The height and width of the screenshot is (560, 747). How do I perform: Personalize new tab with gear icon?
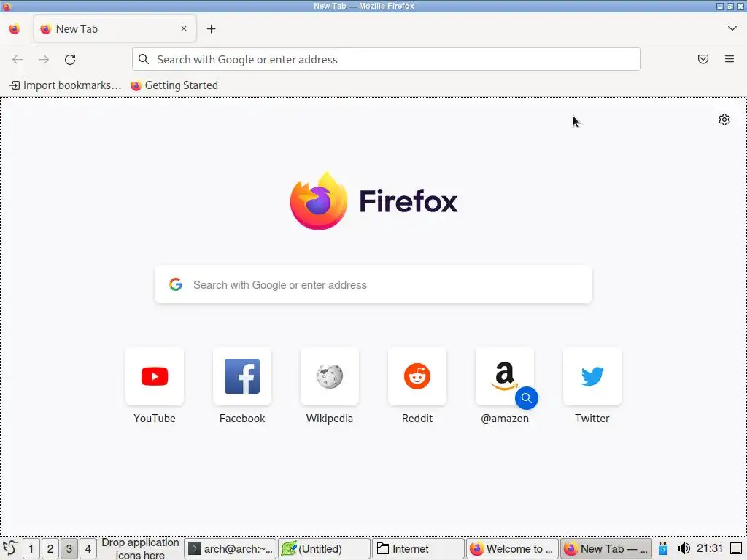(724, 120)
